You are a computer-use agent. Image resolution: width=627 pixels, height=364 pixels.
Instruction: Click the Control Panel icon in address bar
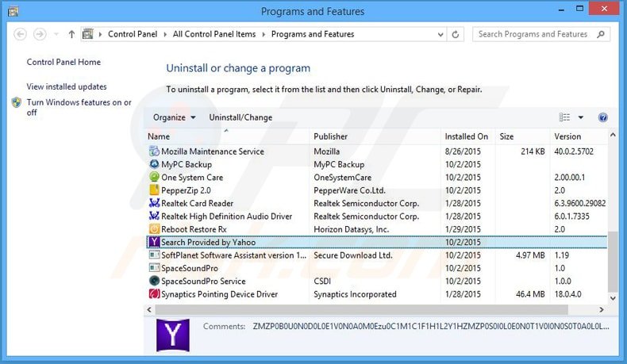coord(87,34)
